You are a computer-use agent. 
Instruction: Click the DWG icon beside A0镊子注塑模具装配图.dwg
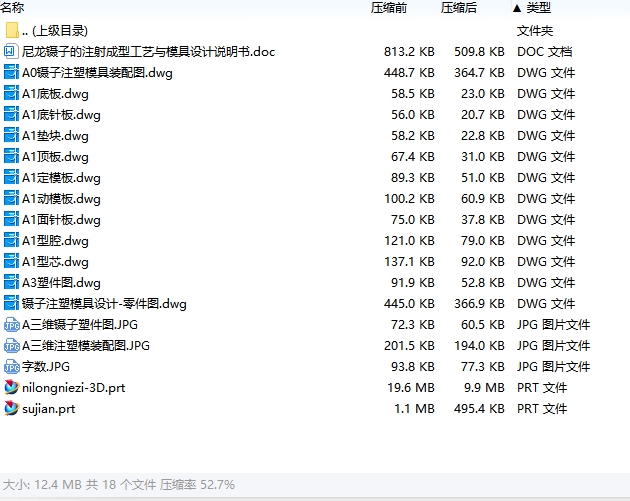tap(11, 72)
